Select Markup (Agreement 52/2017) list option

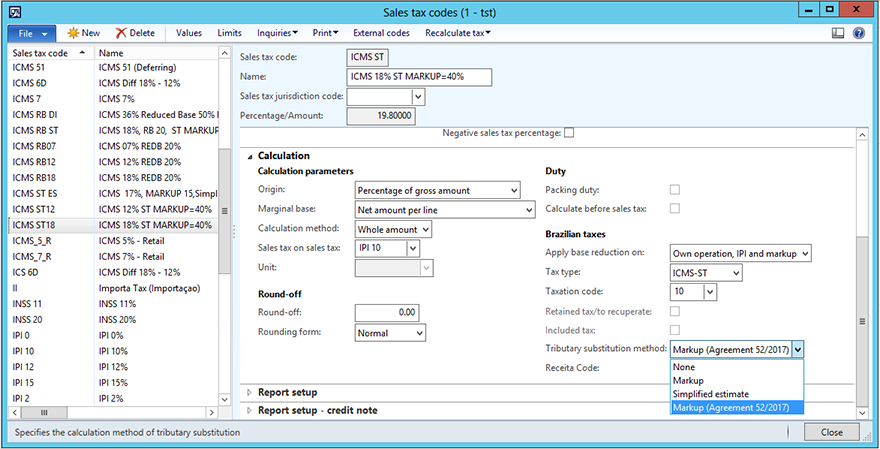pyautogui.click(x=737, y=408)
